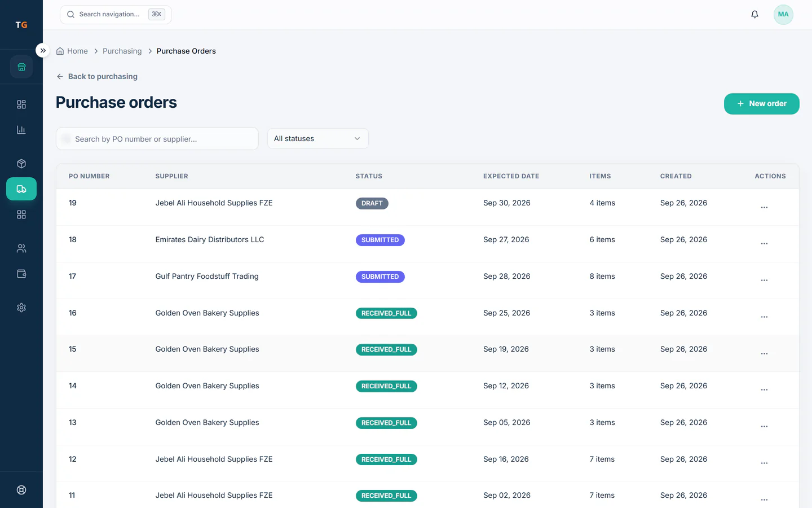Click the STATUS column header
Image resolution: width=812 pixels, height=508 pixels.
(x=369, y=176)
